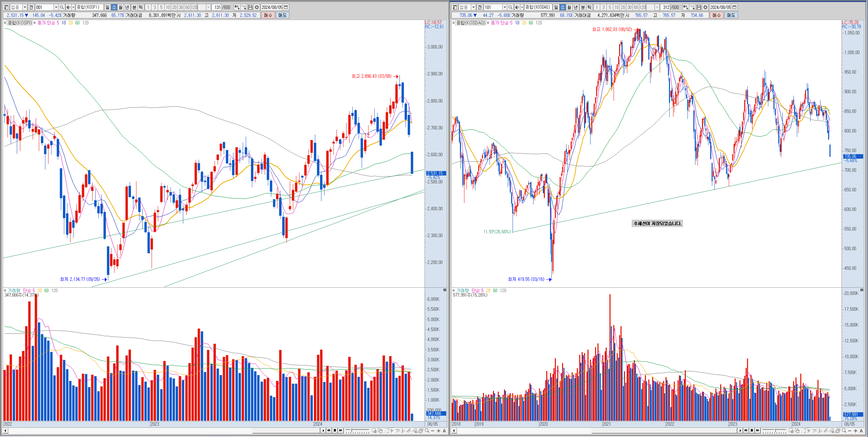The width and height of the screenshot is (868, 437).
Task: Expand the dropdown arrow beside speaker in KOSDAQ toolbar
Action: pyautogui.click(x=522, y=7)
